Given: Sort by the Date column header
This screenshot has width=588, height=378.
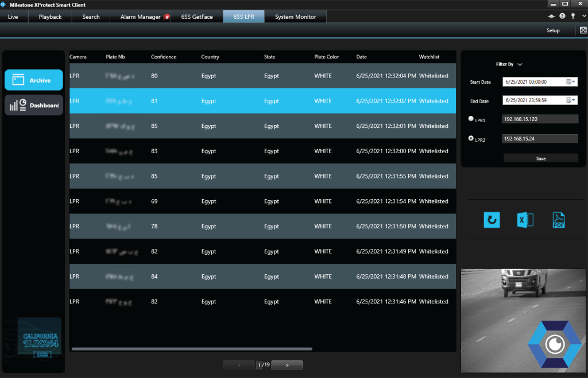Looking at the screenshot, I should (x=362, y=57).
